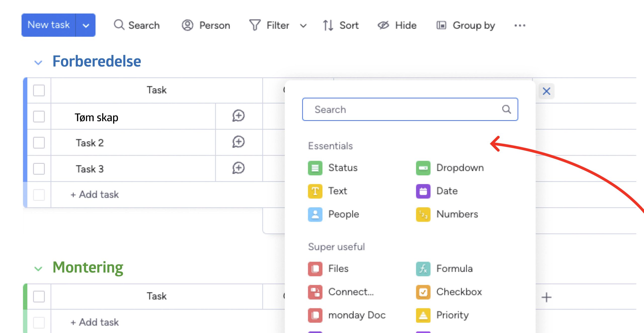This screenshot has width=644, height=333.
Task: Click Add task in the Forberedelse group
Action: [x=95, y=194]
